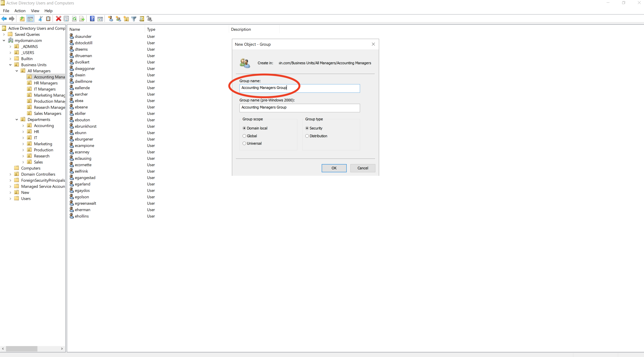Click the Create new user toolbar icon
This screenshot has width=644, height=357.
(110, 19)
